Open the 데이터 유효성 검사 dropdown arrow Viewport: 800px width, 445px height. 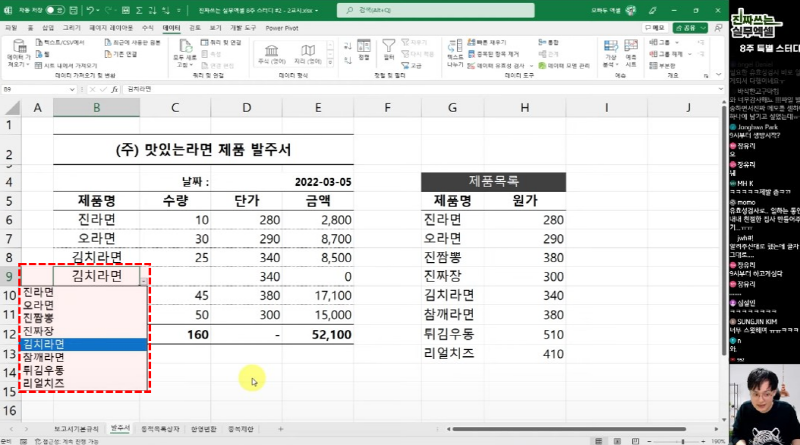[x=531, y=66]
